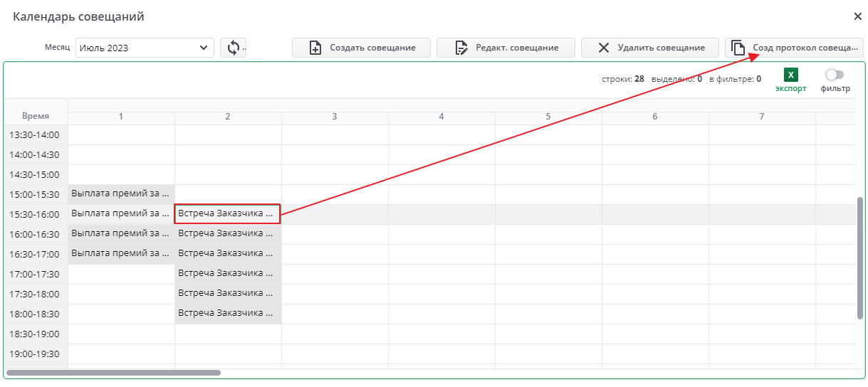The width and height of the screenshot is (868, 387).
Task: Select the 15:30-16:00 time row label
Action: coord(36,214)
